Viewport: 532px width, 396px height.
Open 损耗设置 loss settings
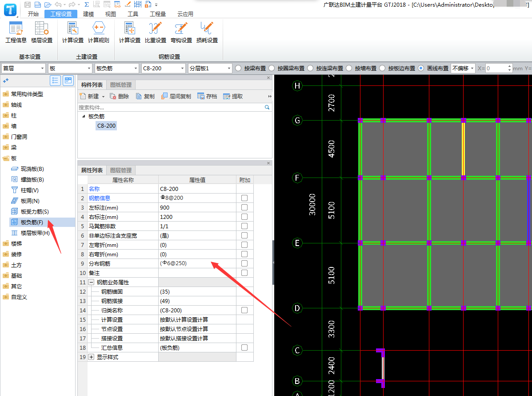[x=207, y=32]
